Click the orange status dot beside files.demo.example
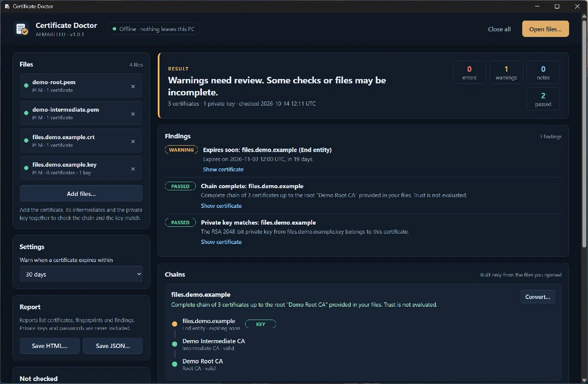Viewport: 588px width, 384px height. click(x=175, y=324)
